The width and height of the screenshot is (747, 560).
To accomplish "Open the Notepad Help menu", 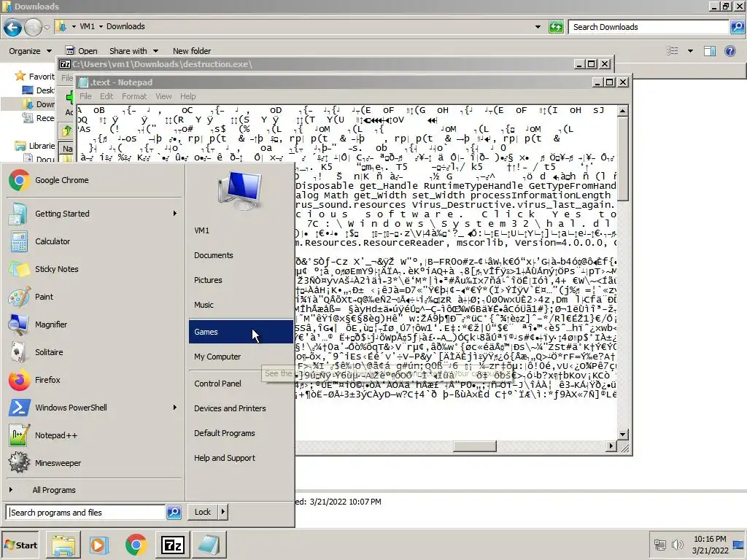I will pos(187,96).
